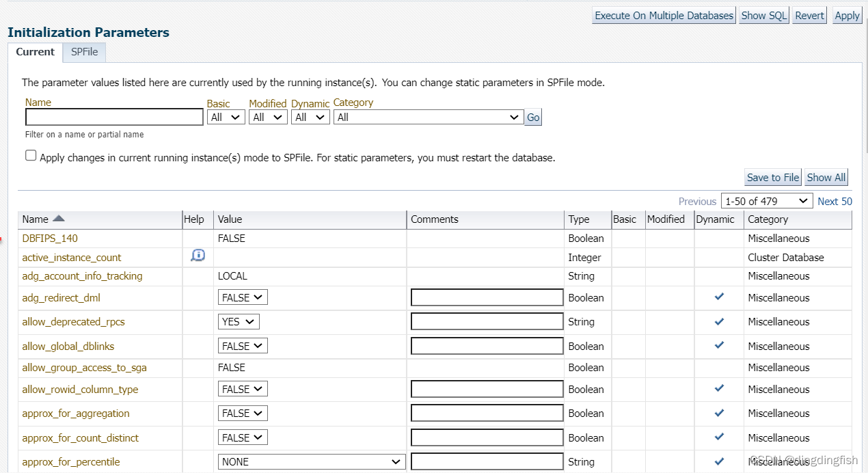Image resolution: width=868 pixels, height=473 pixels.
Task: Open the DBFIPS_140 parameter link
Action: 50,238
